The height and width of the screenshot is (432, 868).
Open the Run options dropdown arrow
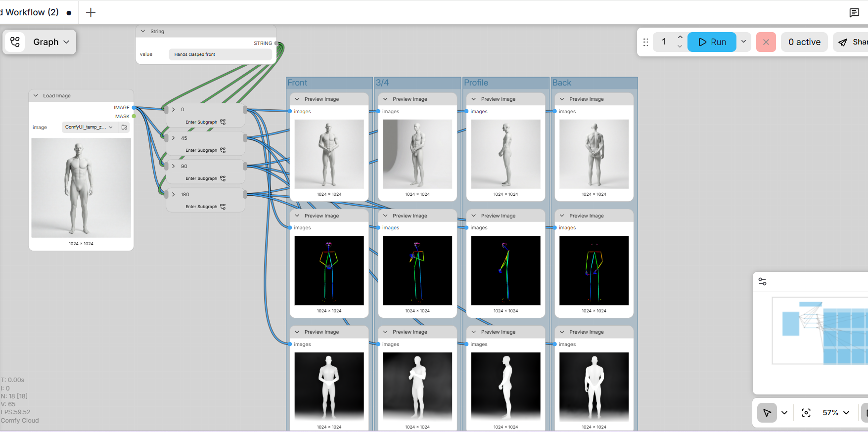pyautogui.click(x=743, y=42)
